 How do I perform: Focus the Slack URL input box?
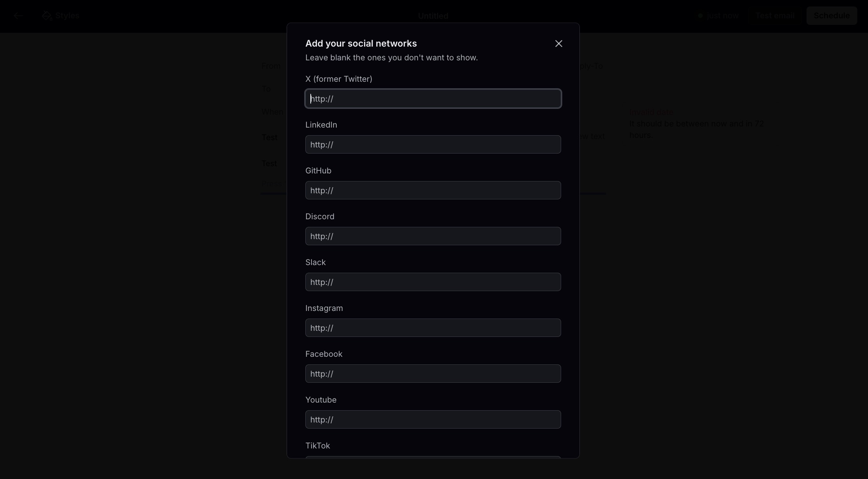(433, 282)
